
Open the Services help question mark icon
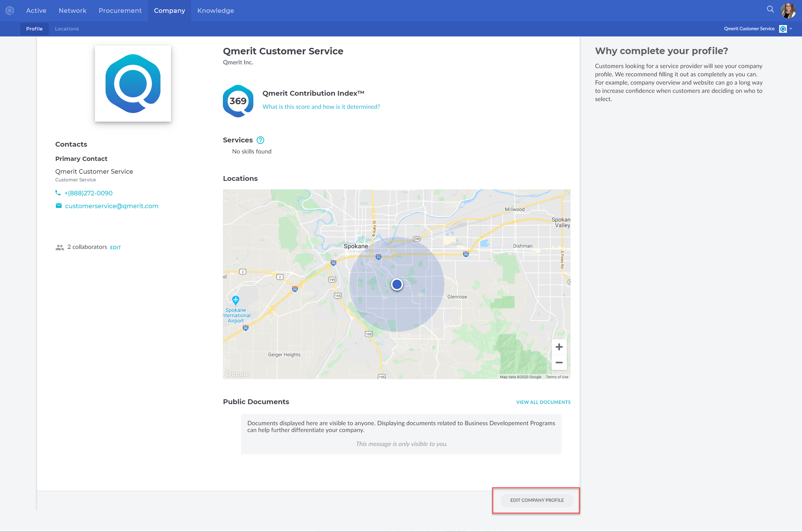[x=260, y=140]
